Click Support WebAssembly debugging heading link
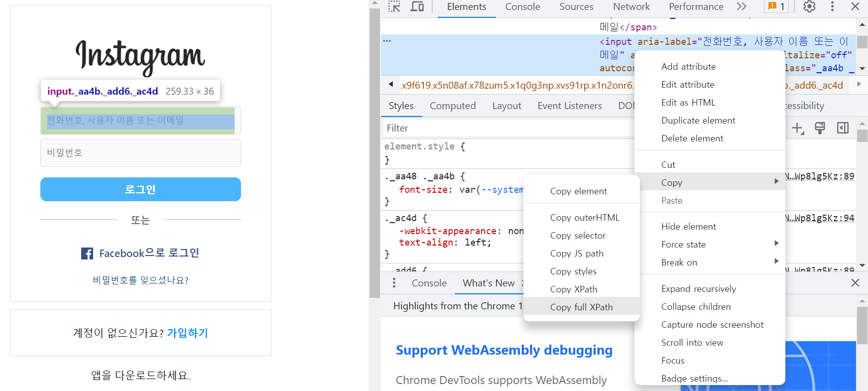The image size is (868, 391). click(x=504, y=350)
